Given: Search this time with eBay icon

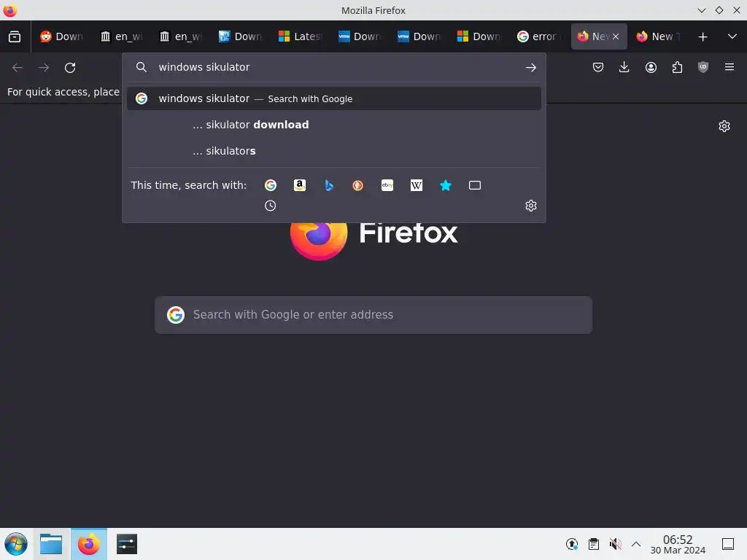Looking at the screenshot, I should coord(387,185).
